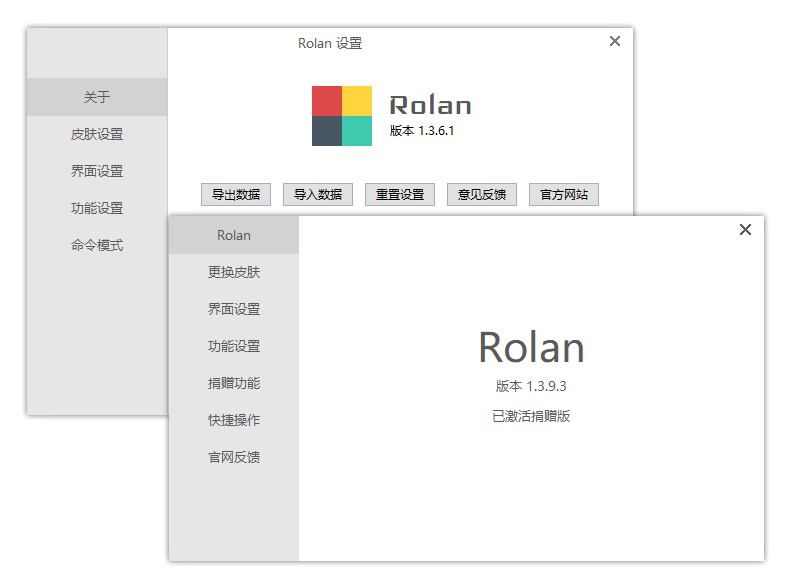793x585 pixels.
Task: Open 界面设置 in the back Rolan 设置 window
Action: [97, 171]
